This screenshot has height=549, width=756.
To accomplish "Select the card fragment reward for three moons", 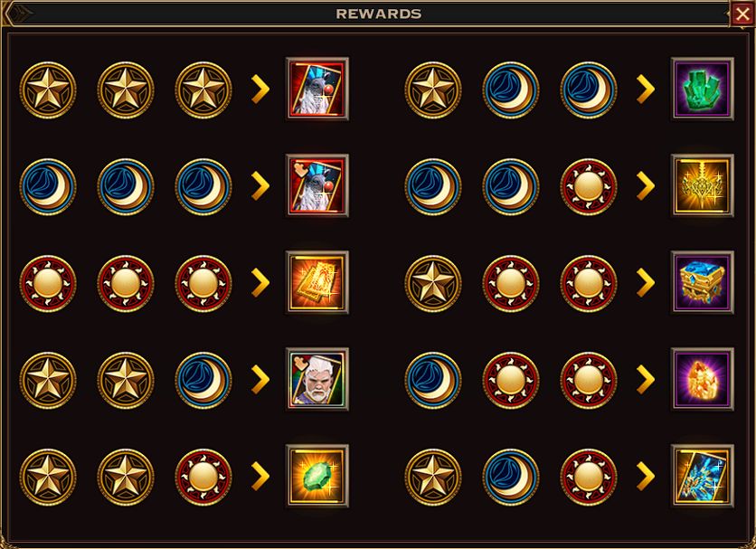I will click(x=317, y=185).
